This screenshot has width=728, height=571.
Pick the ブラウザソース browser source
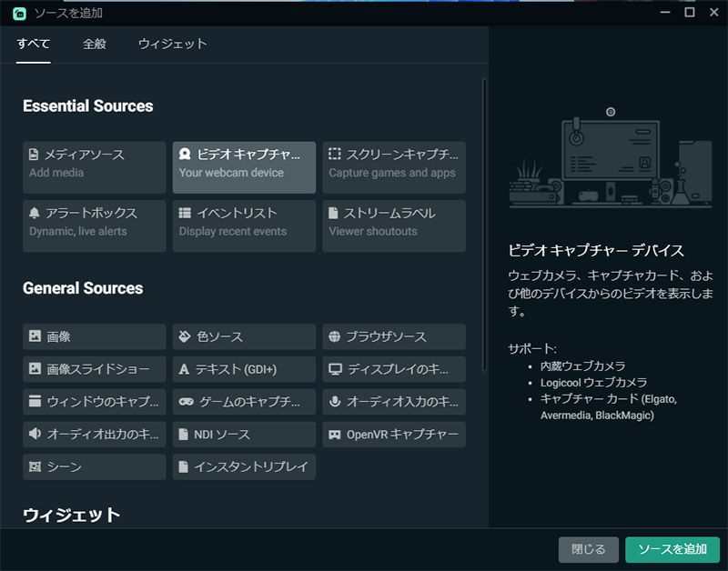coord(393,336)
